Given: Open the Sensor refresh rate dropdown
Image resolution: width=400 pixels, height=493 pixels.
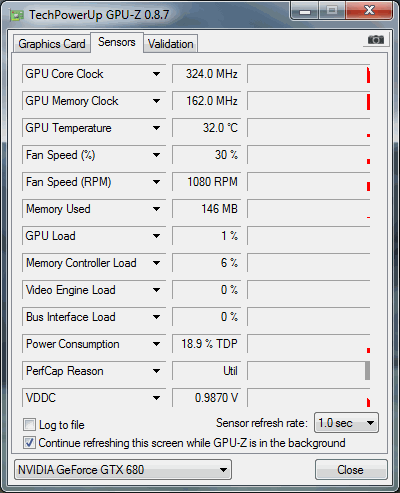Looking at the screenshot, I should click(x=346, y=423).
